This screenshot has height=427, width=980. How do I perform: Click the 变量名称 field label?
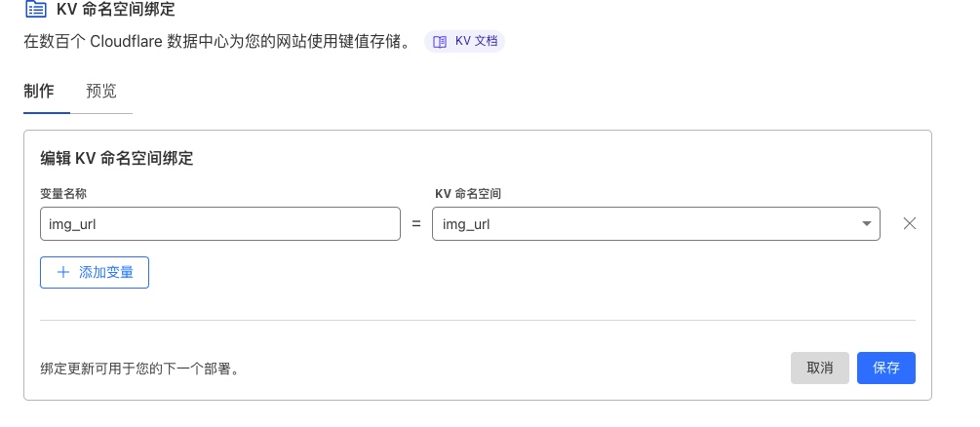click(63, 193)
